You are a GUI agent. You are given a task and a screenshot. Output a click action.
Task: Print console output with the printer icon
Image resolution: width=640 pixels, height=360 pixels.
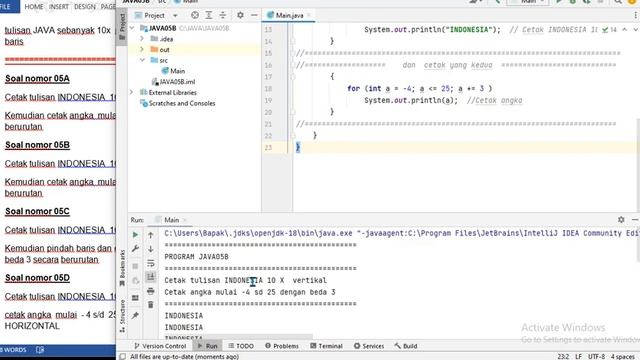click(151, 291)
